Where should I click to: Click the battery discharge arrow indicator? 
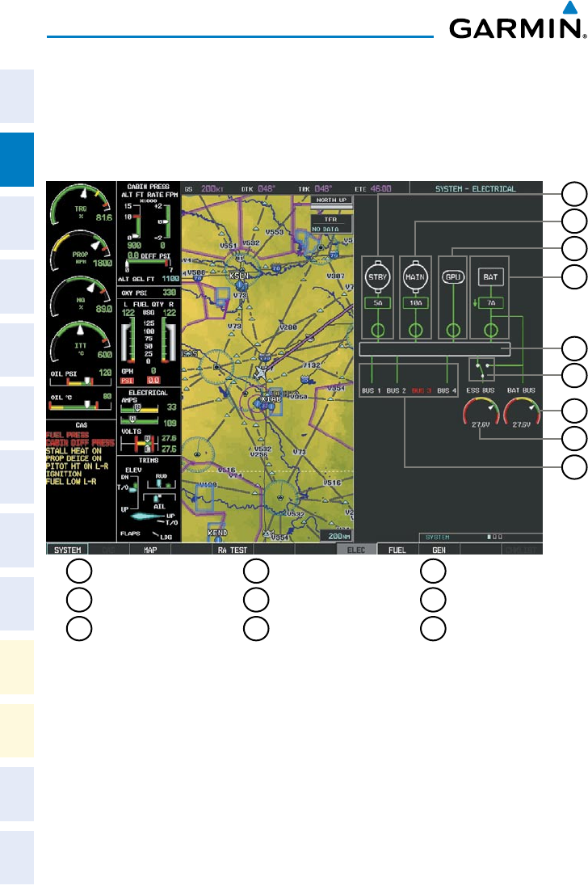(x=474, y=303)
